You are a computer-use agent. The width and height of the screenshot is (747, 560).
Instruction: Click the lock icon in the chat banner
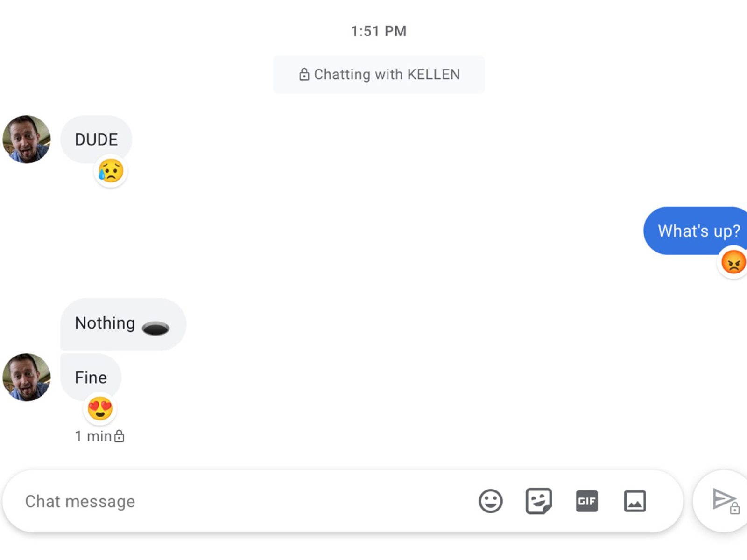tap(304, 75)
